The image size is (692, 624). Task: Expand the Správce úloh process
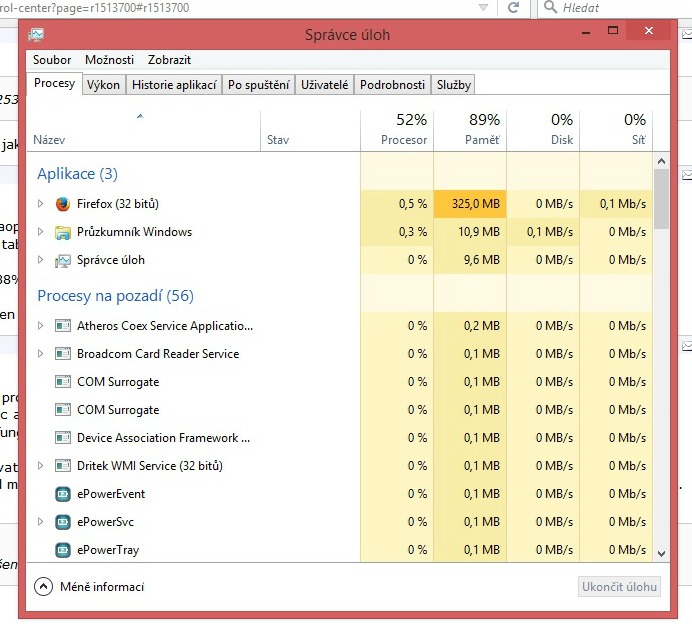coord(40,259)
